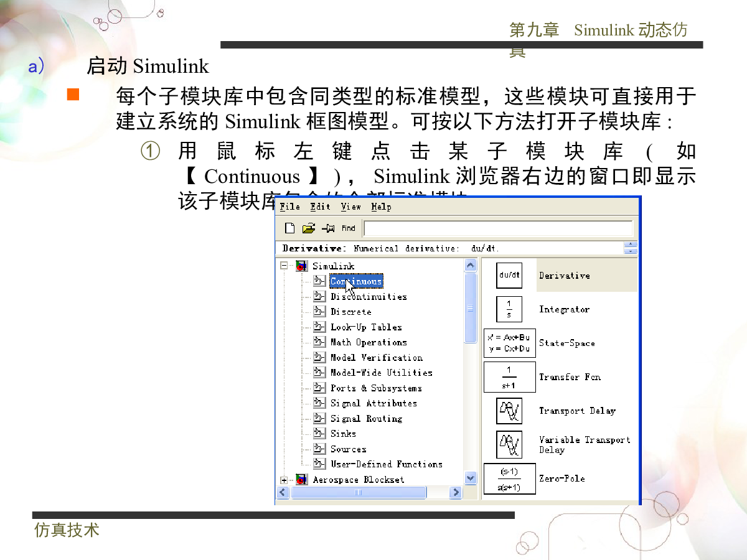Click the description pane scroll up arrow

(x=631, y=245)
